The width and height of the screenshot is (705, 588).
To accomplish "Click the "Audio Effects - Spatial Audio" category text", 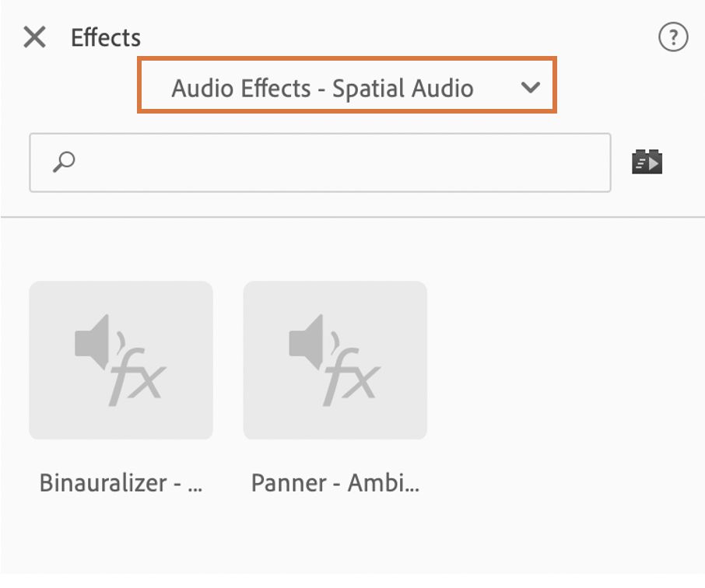I will point(322,89).
